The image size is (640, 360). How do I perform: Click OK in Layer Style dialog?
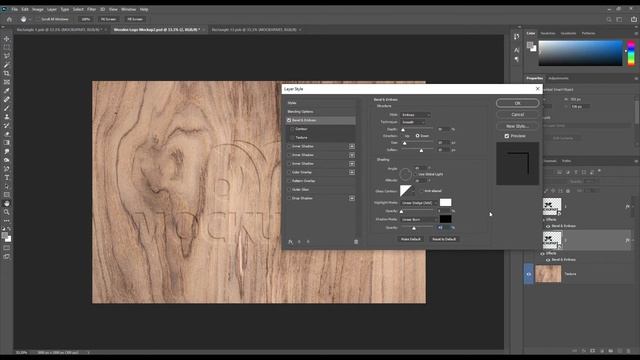point(518,103)
